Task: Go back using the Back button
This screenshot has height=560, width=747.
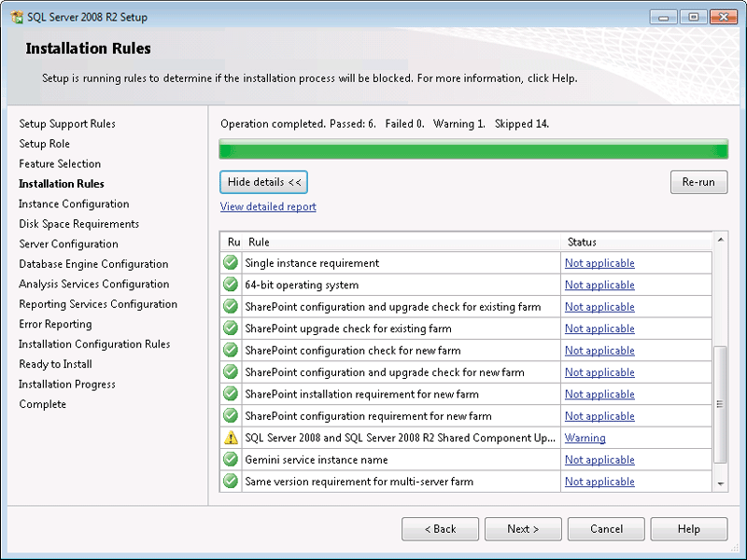Action: pyautogui.click(x=440, y=529)
